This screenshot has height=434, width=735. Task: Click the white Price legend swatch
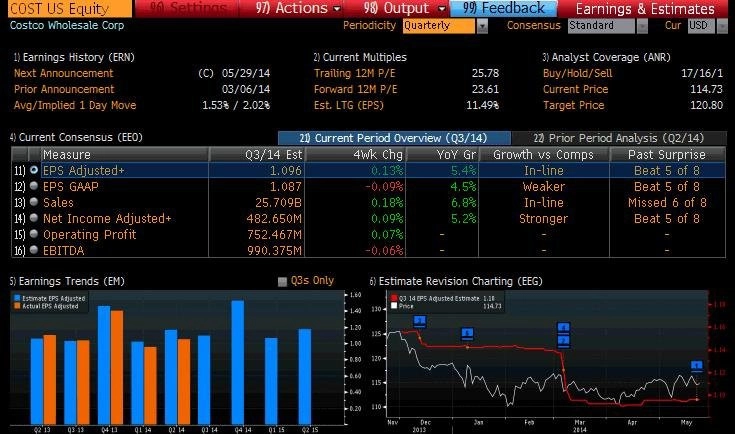click(394, 306)
